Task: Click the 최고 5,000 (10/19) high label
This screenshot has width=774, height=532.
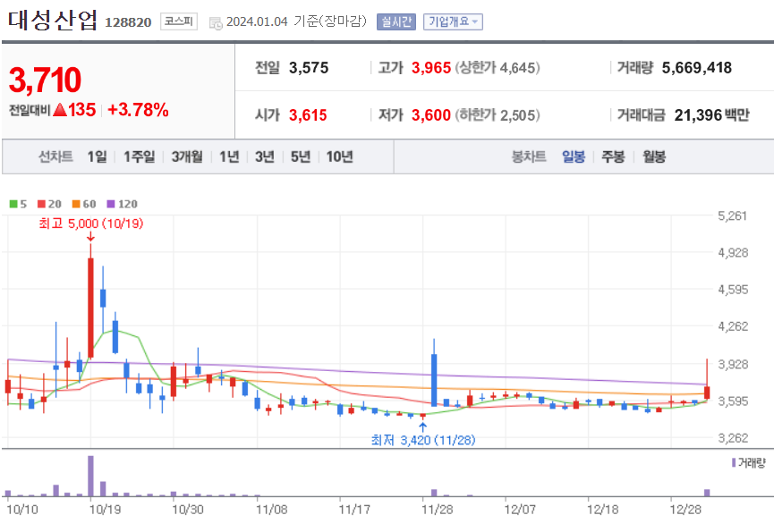Action: point(91,224)
